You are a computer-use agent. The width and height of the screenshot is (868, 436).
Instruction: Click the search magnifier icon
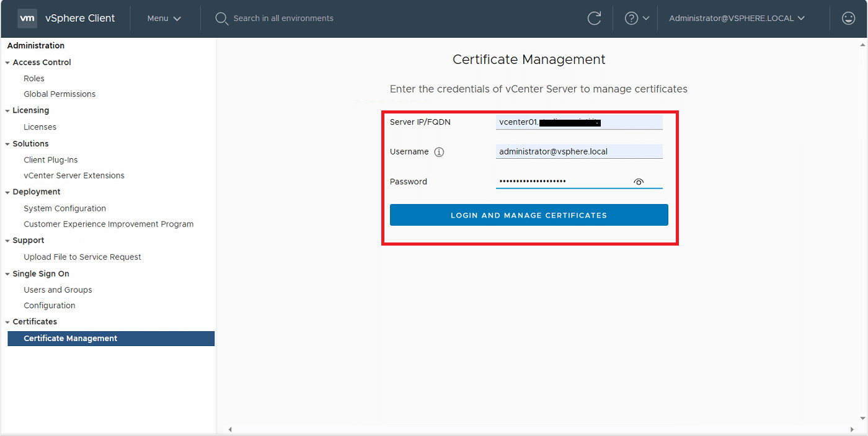(x=222, y=19)
